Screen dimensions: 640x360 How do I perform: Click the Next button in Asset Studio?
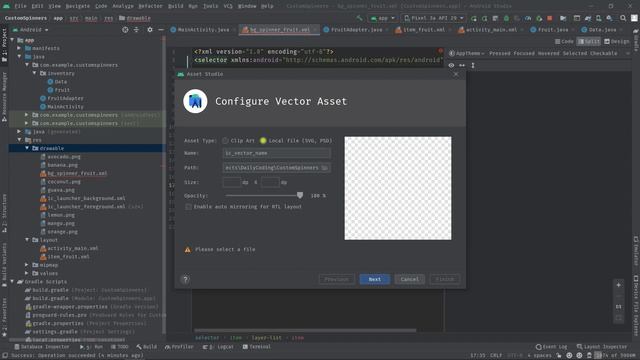375,280
